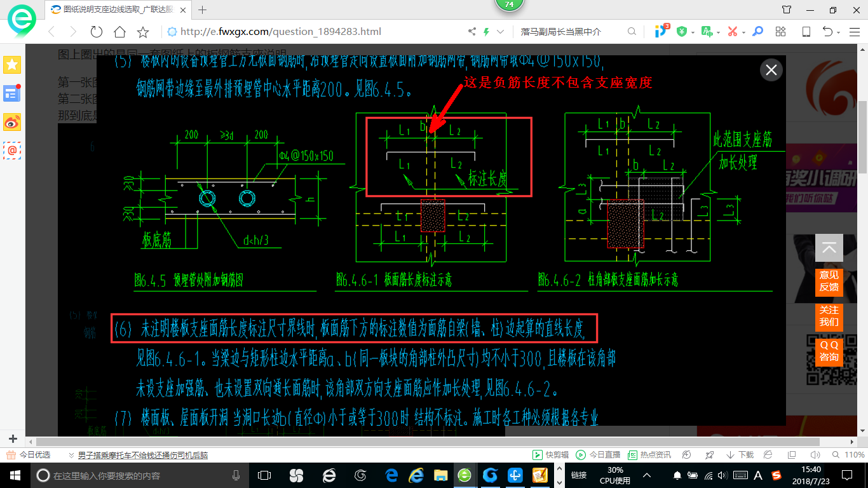Expand the translate extension dropdown arrow

[718, 32]
